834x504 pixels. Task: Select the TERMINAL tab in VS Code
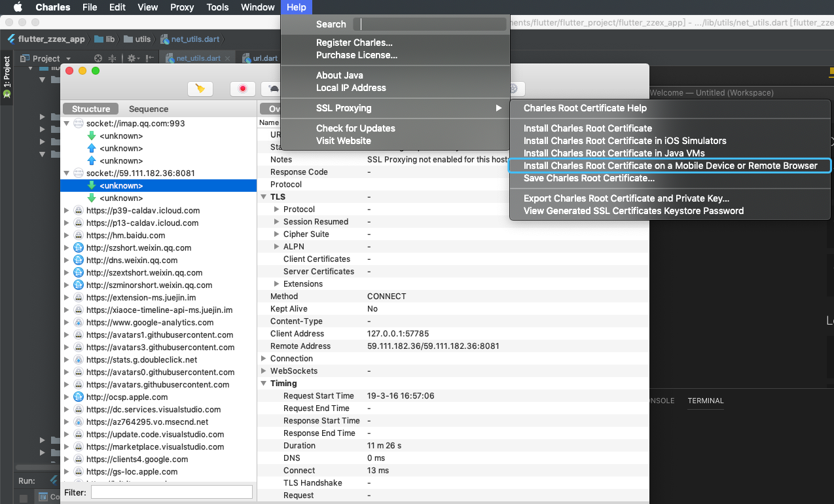[x=706, y=401]
